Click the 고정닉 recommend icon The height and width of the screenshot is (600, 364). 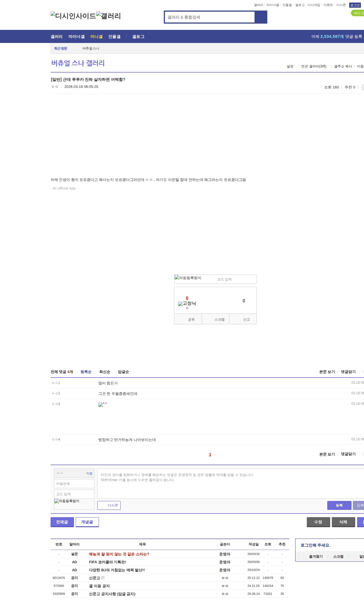[x=187, y=304]
